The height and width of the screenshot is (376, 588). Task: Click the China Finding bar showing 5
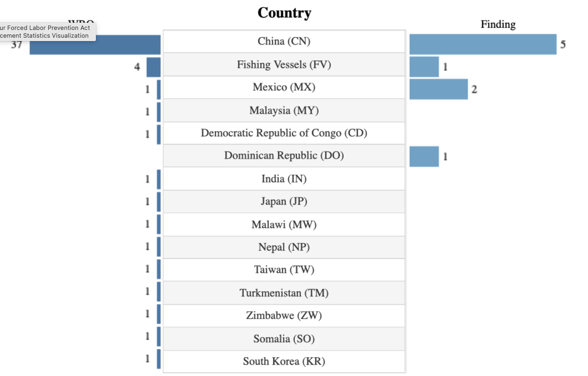483,44
